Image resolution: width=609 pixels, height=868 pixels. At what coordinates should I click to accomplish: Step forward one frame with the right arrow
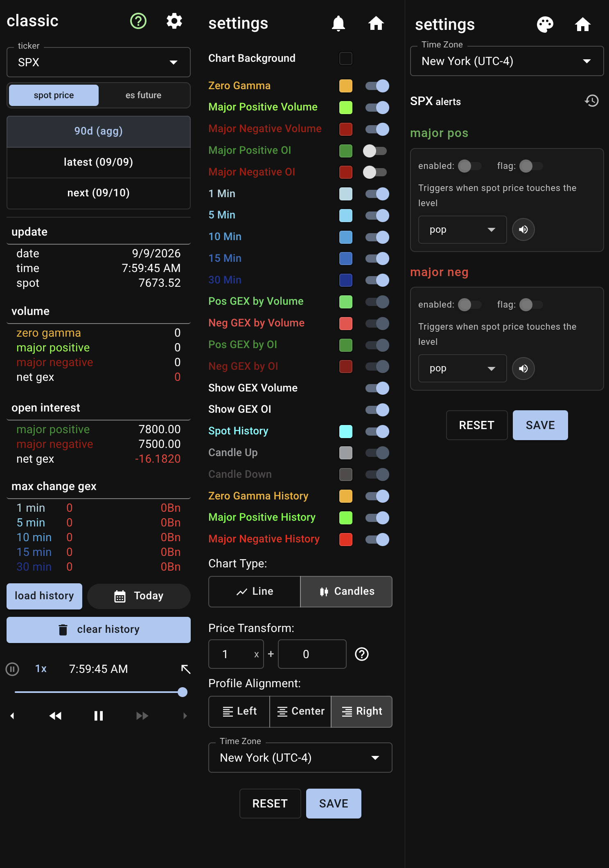(x=185, y=716)
